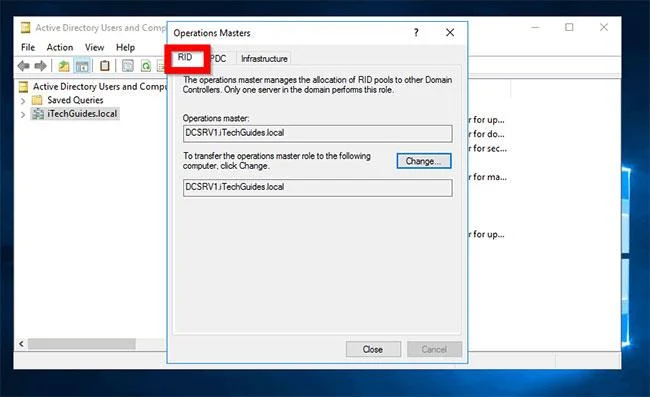Open the Action menu
Viewport: 650px width, 397px height.
(60, 47)
